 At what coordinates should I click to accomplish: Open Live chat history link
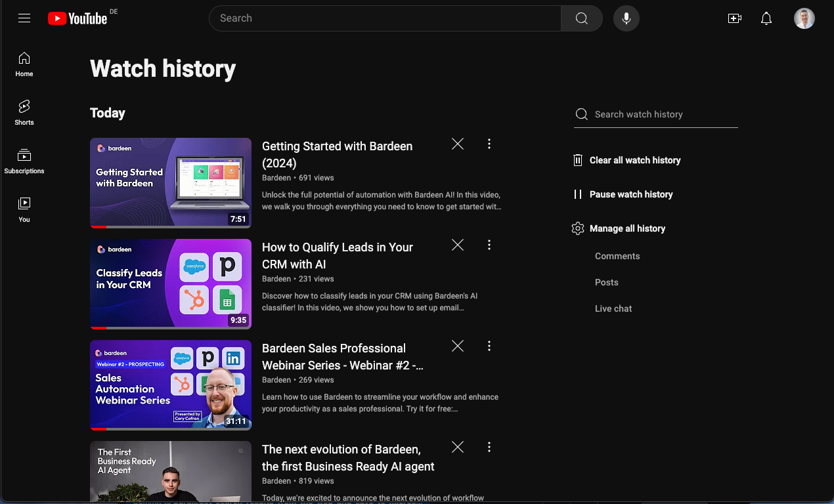(x=613, y=308)
